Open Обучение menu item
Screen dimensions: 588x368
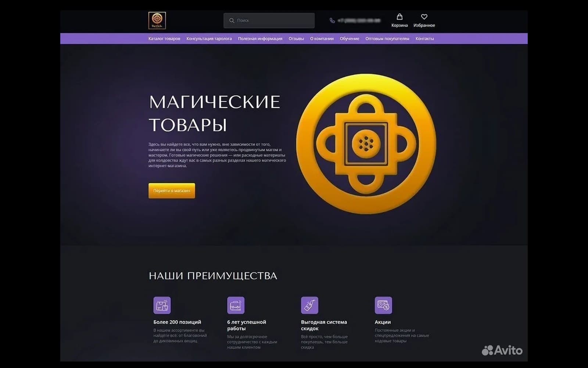point(349,39)
